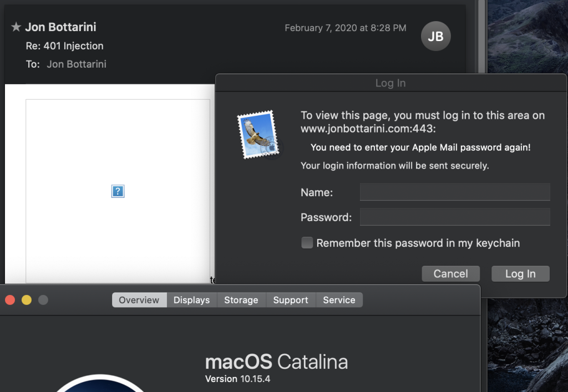Click the Password input field
The image size is (568, 392).
[x=455, y=217]
